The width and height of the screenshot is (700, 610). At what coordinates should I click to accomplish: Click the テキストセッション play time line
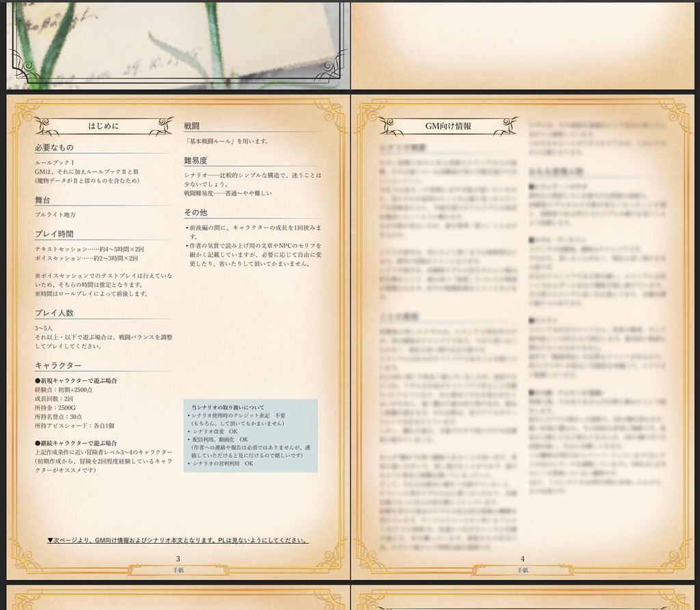[x=90, y=249]
